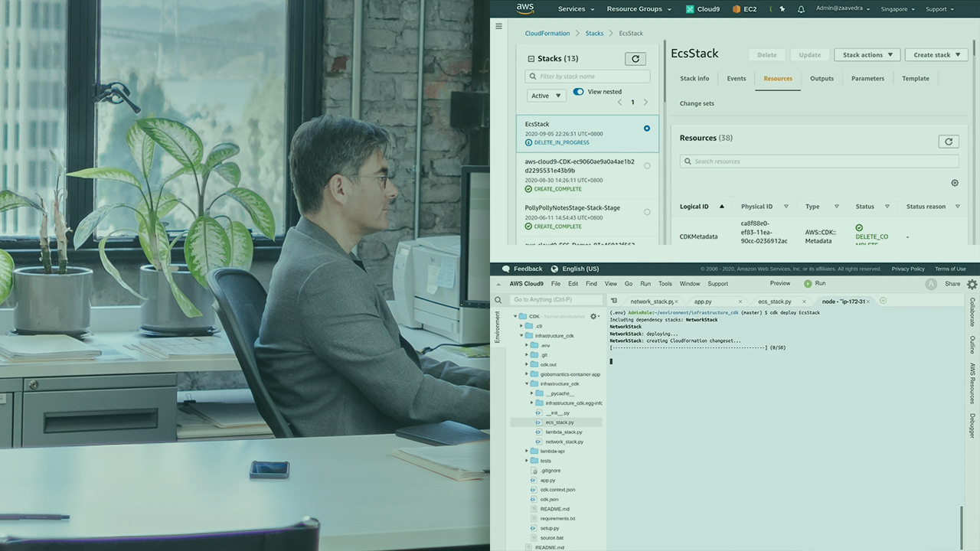Open the AWS notifications bell

pyautogui.click(x=801, y=8)
